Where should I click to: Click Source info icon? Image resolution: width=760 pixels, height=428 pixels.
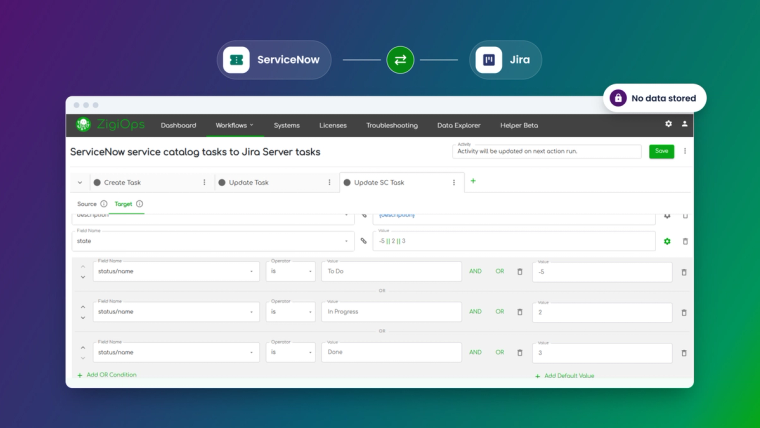click(104, 204)
